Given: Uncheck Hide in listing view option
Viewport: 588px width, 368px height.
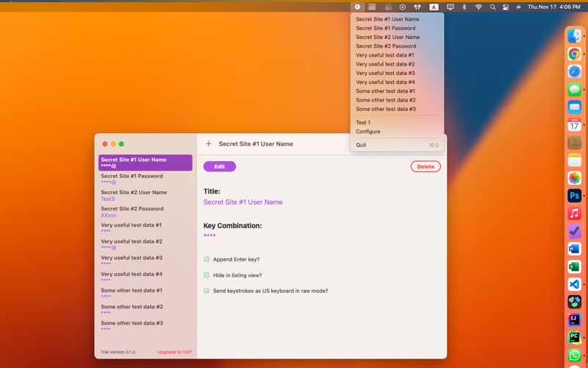Looking at the screenshot, I should (207, 275).
